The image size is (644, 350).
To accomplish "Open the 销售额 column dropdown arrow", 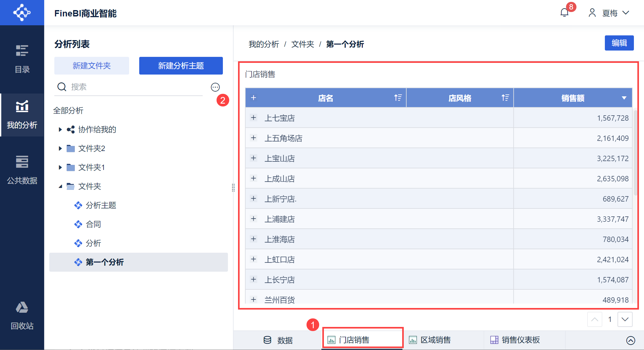I will click(624, 98).
